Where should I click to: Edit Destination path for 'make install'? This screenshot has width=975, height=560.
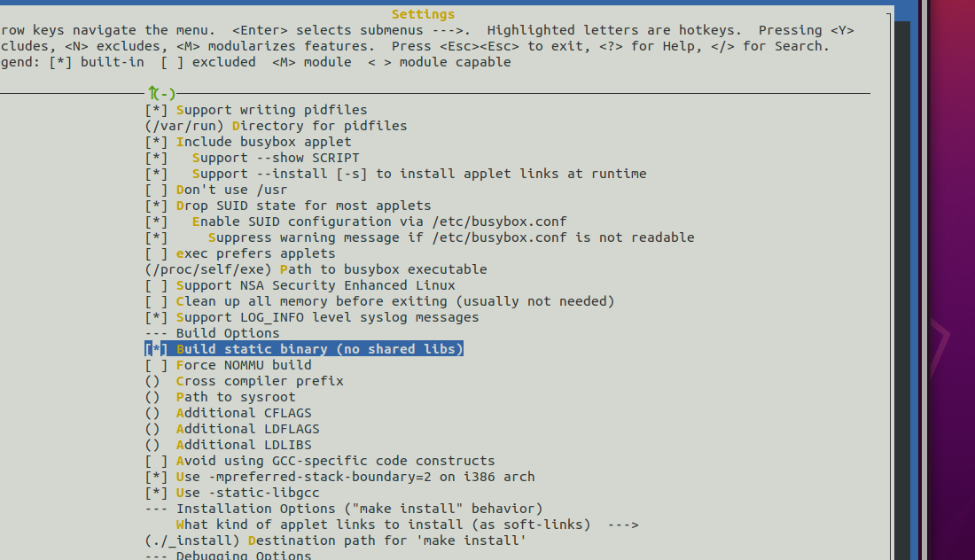pyautogui.click(x=336, y=541)
